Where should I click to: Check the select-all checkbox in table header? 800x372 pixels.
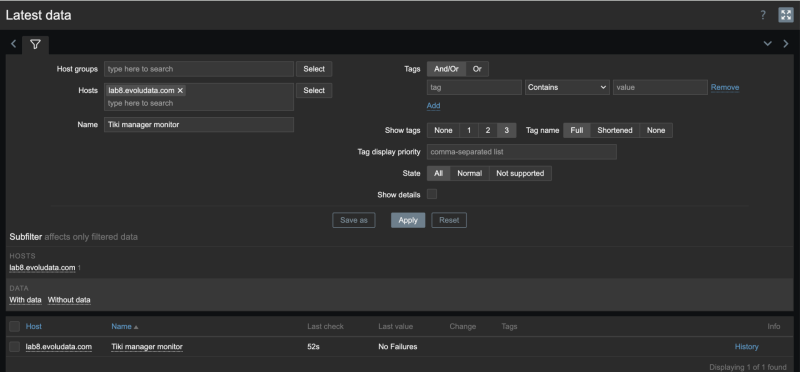[x=15, y=327]
